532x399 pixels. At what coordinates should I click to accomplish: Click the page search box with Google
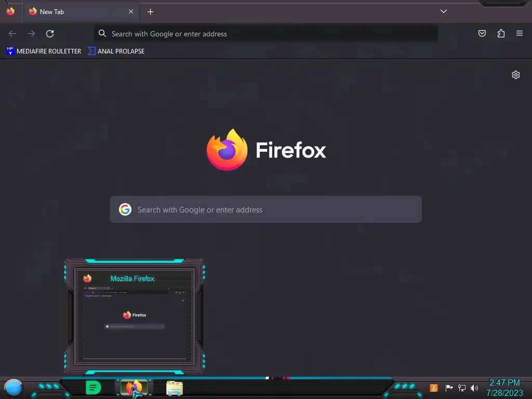coord(266,209)
